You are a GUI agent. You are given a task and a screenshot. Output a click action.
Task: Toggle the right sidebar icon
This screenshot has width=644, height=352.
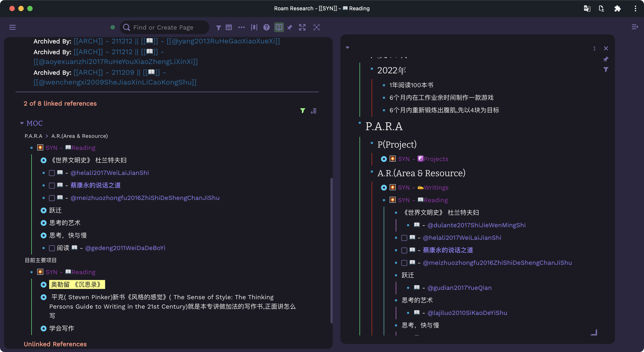coord(635,27)
